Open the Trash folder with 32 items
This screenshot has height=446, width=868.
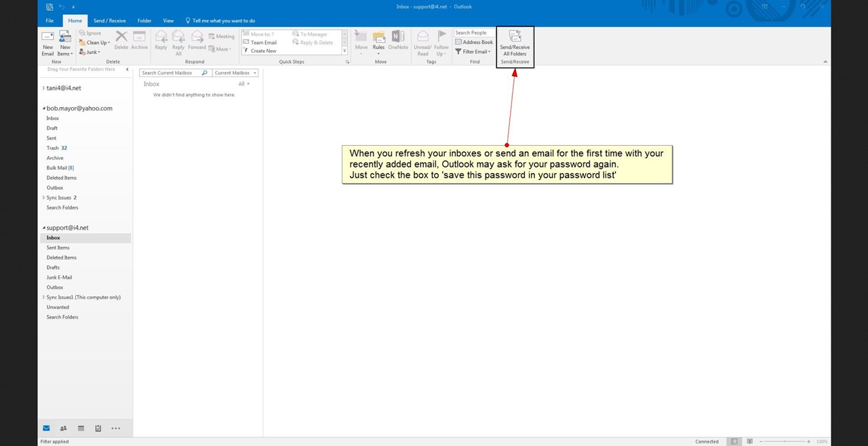[57, 148]
